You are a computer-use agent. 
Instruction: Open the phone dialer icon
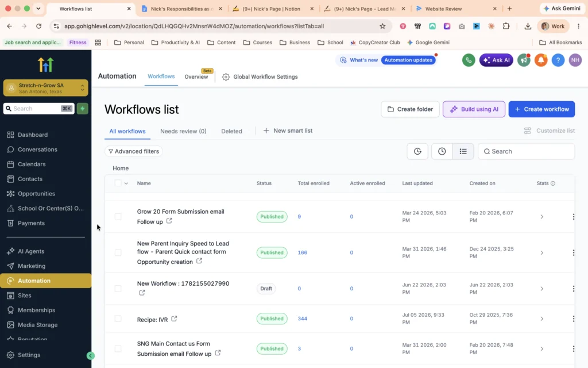[x=469, y=60]
